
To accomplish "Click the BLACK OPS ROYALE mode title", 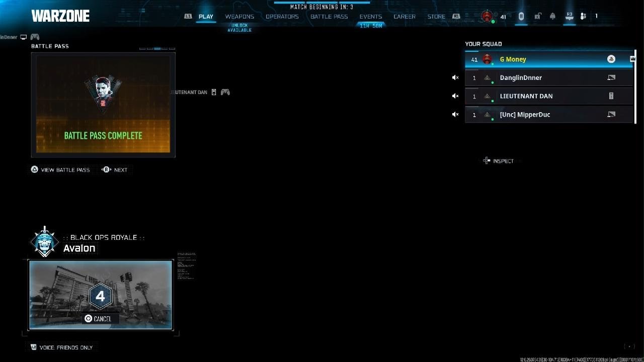I will [104, 237].
